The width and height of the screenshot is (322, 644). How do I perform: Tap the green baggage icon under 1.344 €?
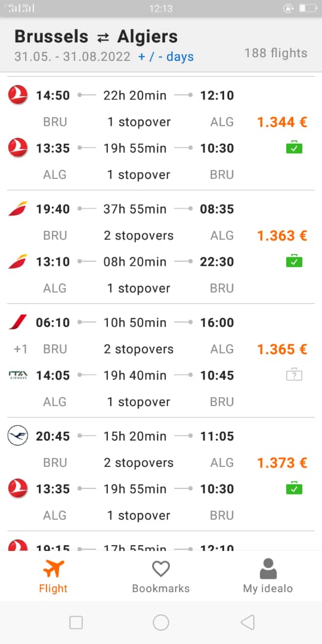click(294, 147)
